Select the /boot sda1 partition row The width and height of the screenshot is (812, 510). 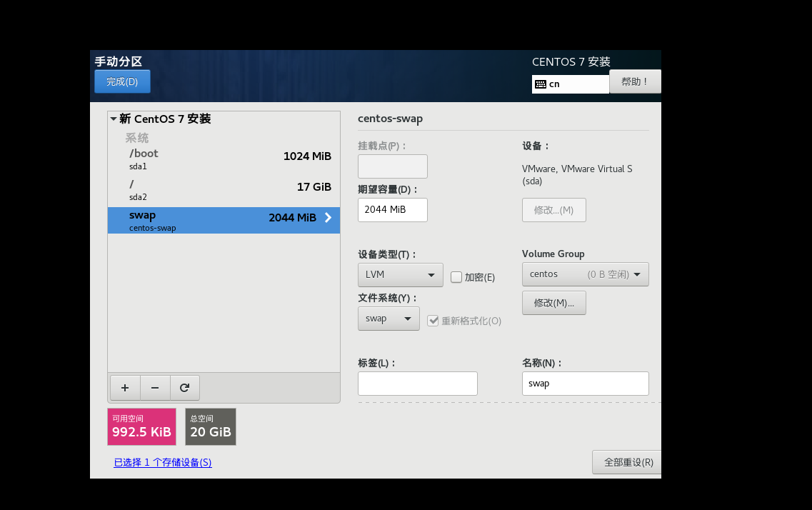[x=224, y=159]
